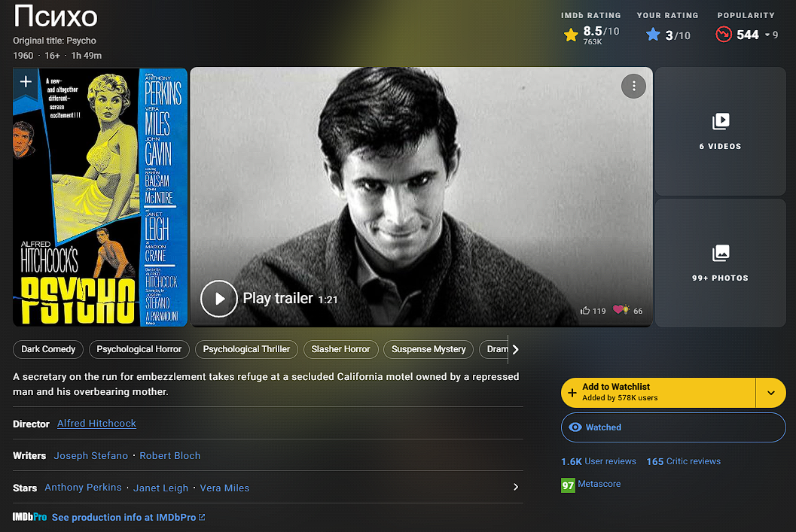Screen dimensions: 796x532
Task: Select the partially visible Drama chip
Action: (494, 349)
